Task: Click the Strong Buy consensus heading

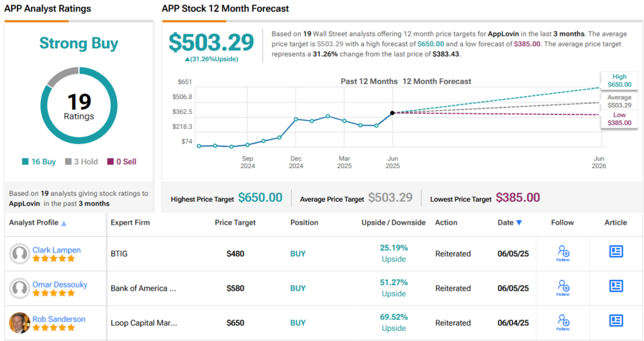Action: coord(79,43)
